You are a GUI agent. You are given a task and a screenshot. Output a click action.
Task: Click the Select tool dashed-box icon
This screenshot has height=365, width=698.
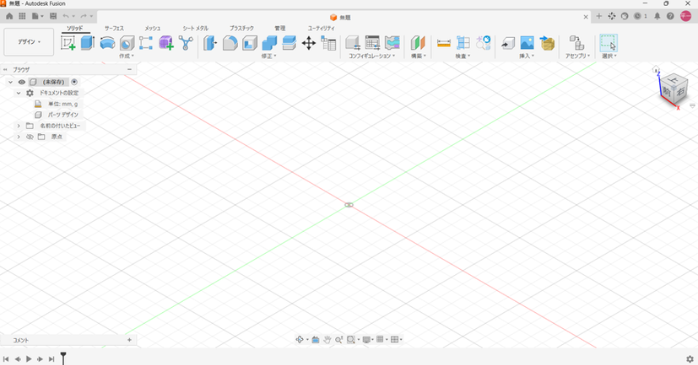[x=609, y=43]
